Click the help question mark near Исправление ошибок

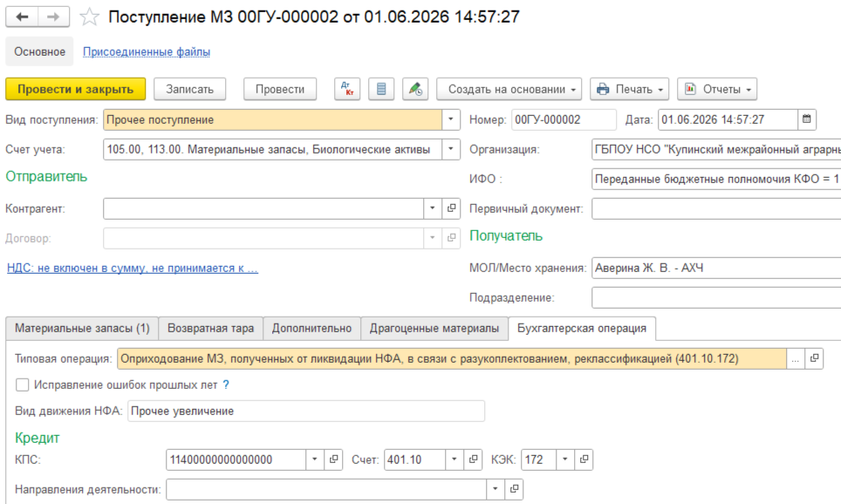[x=226, y=385]
